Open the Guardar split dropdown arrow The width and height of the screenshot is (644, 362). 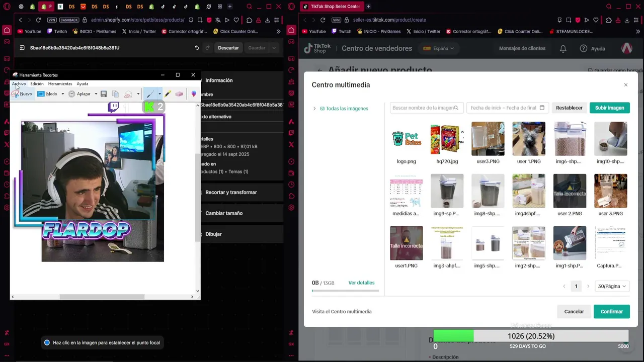(x=274, y=48)
